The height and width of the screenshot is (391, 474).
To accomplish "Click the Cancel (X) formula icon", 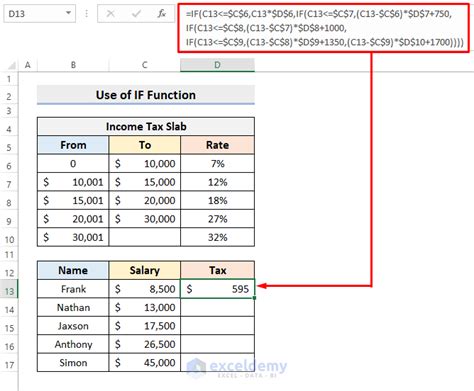I will (110, 14).
